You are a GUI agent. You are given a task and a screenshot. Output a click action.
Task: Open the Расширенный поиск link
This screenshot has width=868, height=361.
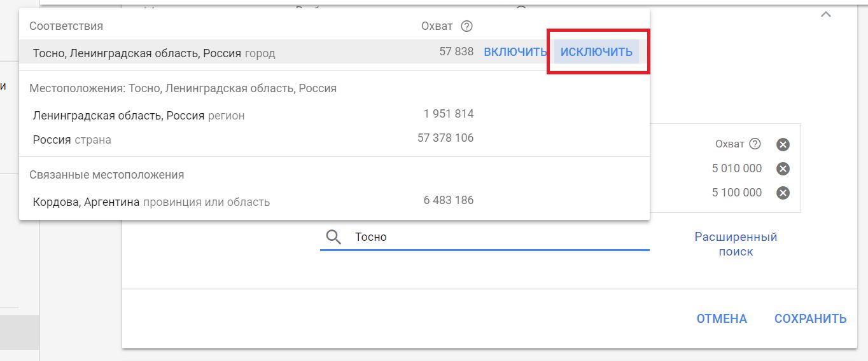[x=736, y=244]
